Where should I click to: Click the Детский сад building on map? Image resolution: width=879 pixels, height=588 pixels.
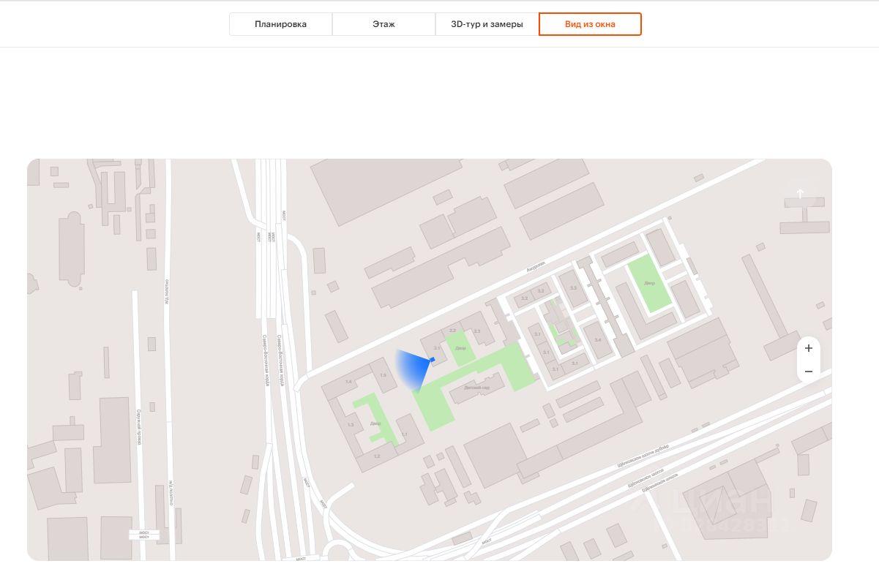[x=476, y=388]
